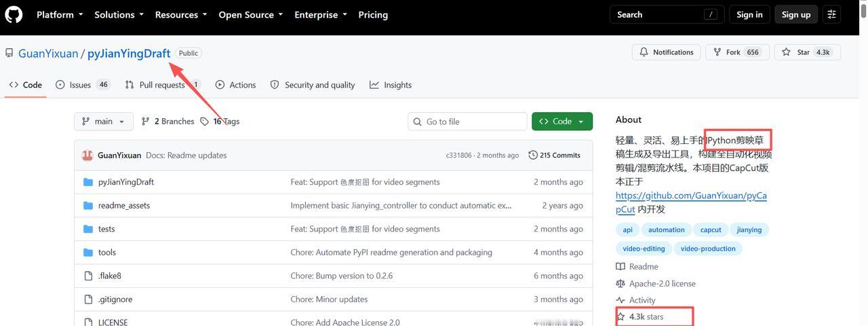868x326 pixels.
Task: Click GuanYixuan avatar in latest commit row
Action: [87, 155]
